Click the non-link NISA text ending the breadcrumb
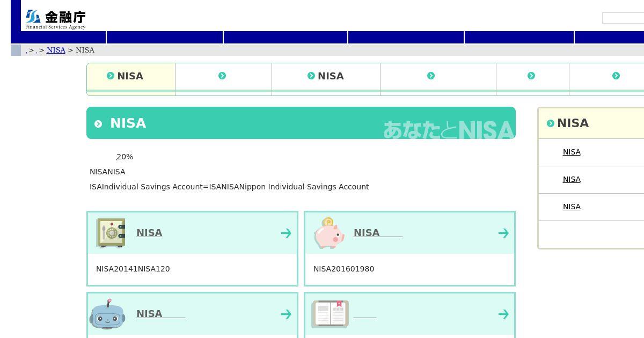644x338 pixels. pyautogui.click(x=85, y=50)
